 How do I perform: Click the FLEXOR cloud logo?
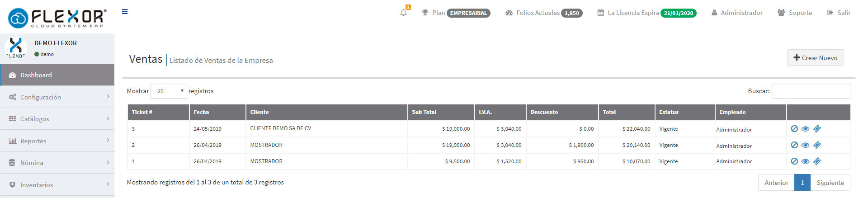[57, 18]
